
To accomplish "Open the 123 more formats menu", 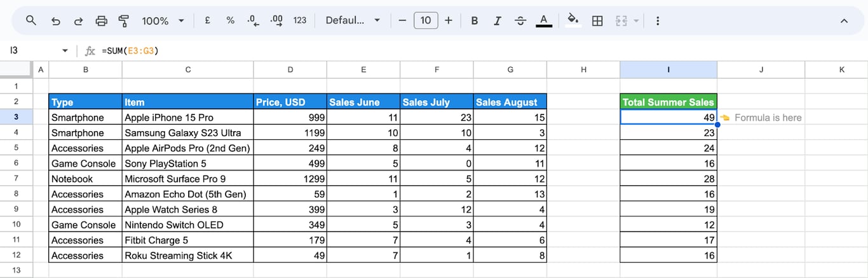I will click(x=300, y=21).
